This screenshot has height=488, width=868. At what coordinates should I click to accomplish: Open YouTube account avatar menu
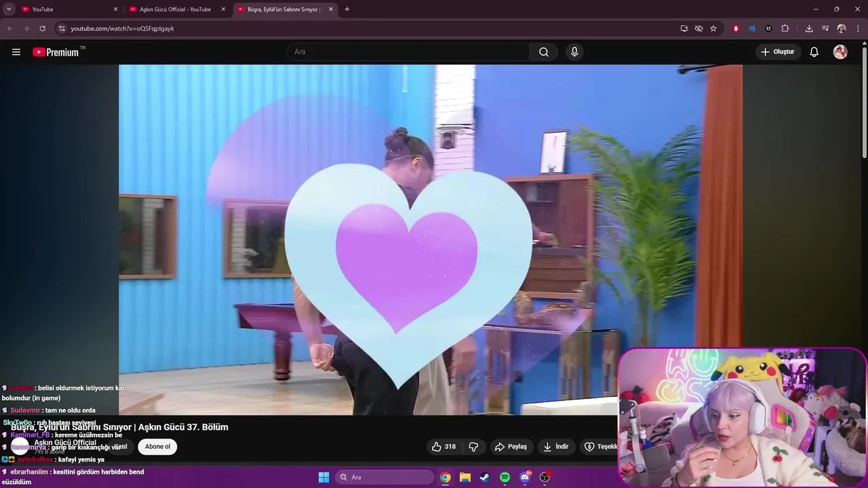(x=840, y=52)
